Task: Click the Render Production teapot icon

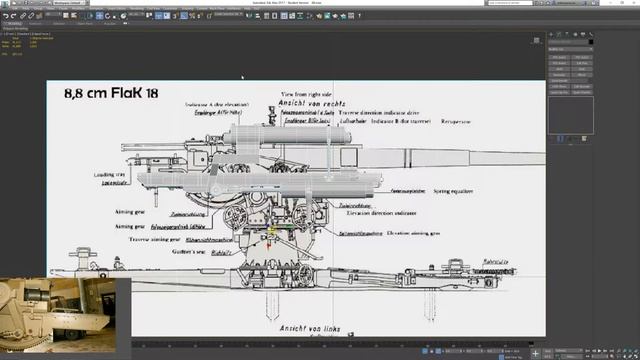Action: pyautogui.click(x=335, y=16)
